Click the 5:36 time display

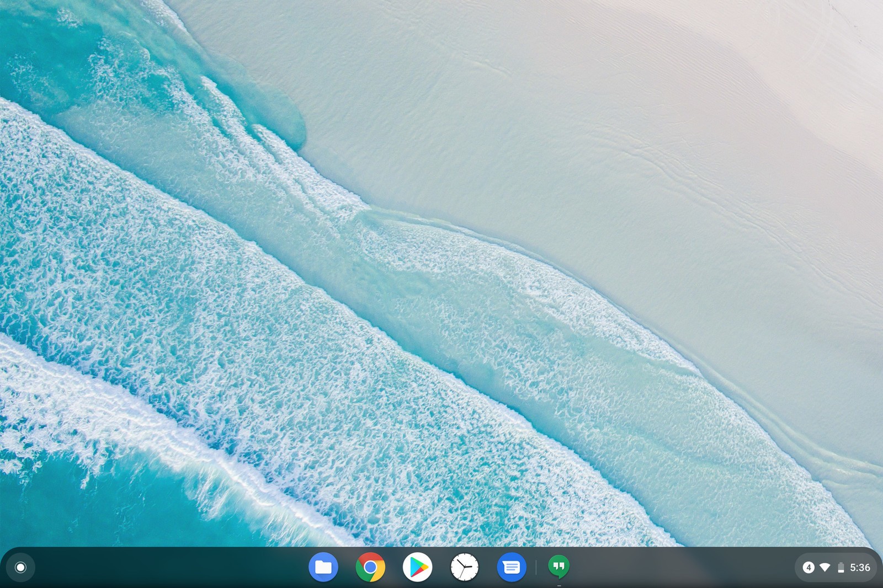tap(861, 567)
